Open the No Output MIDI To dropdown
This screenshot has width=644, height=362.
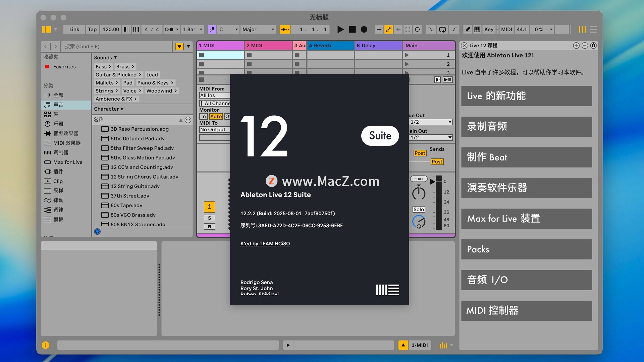coord(215,130)
